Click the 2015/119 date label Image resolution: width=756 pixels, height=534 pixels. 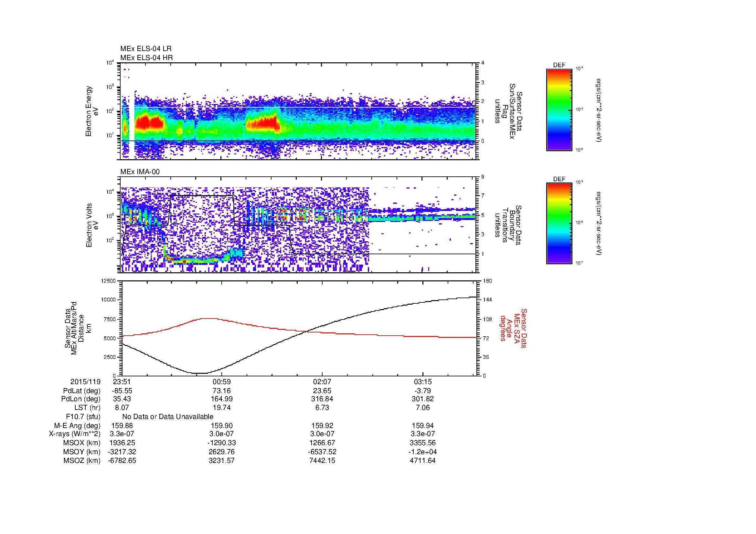[x=85, y=382]
